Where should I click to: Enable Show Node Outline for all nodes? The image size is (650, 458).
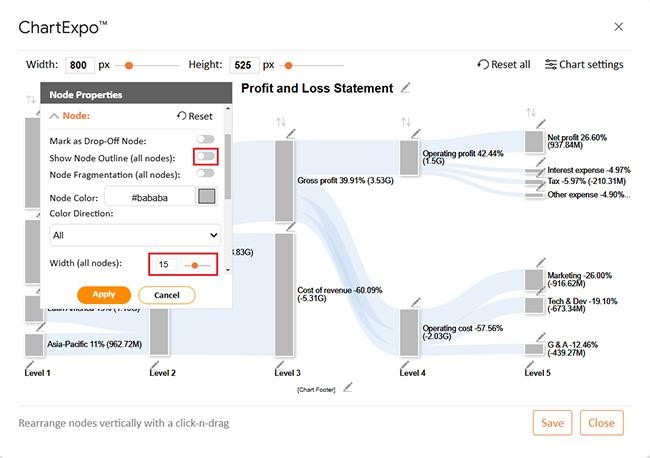pyautogui.click(x=205, y=157)
